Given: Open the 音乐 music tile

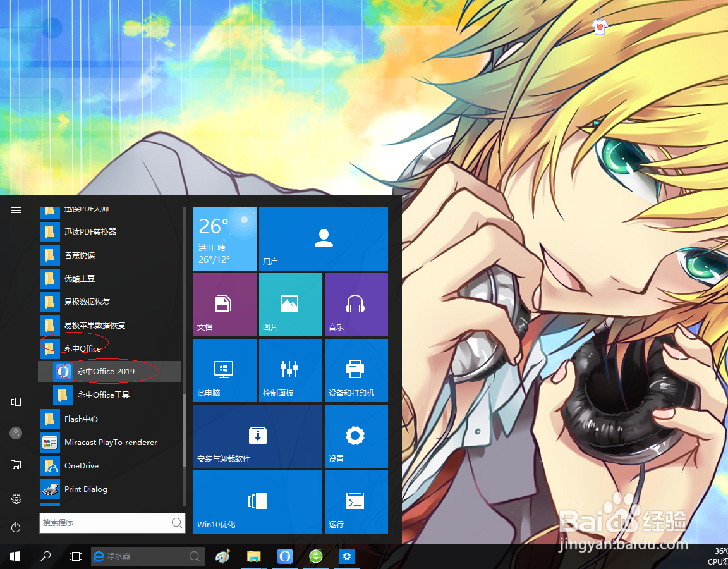Looking at the screenshot, I should coord(356,305).
